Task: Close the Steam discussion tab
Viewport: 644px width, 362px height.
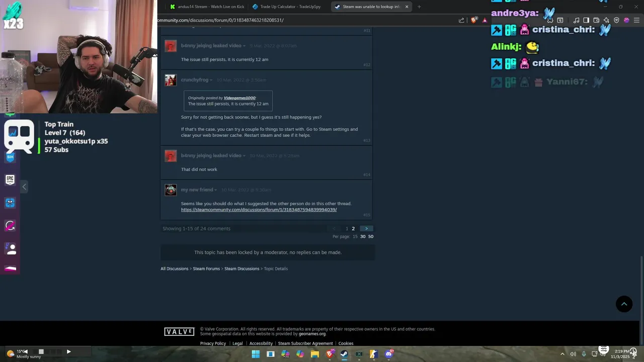Action: pyautogui.click(x=407, y=7)
